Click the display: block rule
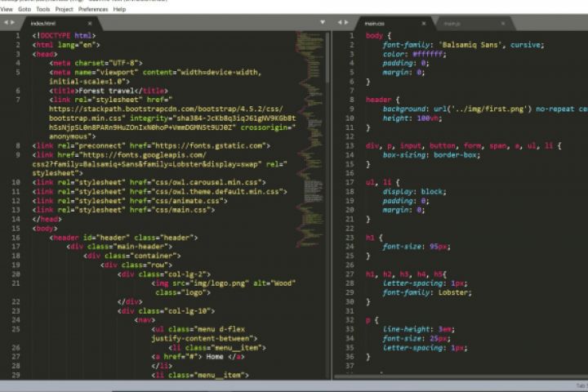 pyautogui.click(x=414, y=192)
